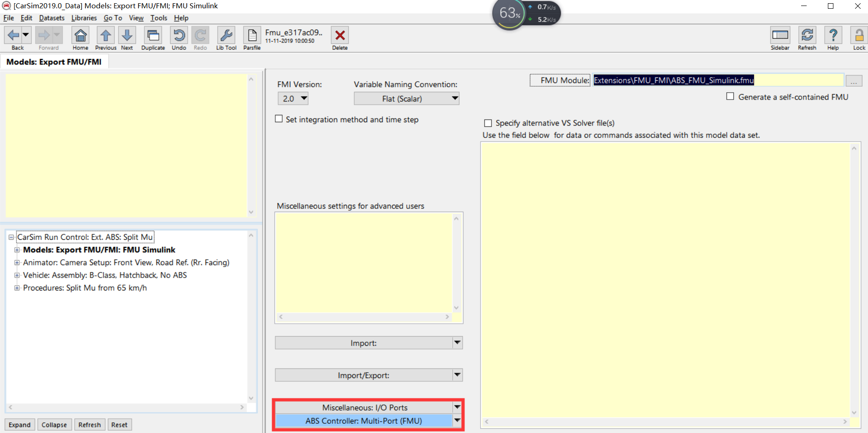
Task: Enable Set integration method and time step
Action: 279,119
